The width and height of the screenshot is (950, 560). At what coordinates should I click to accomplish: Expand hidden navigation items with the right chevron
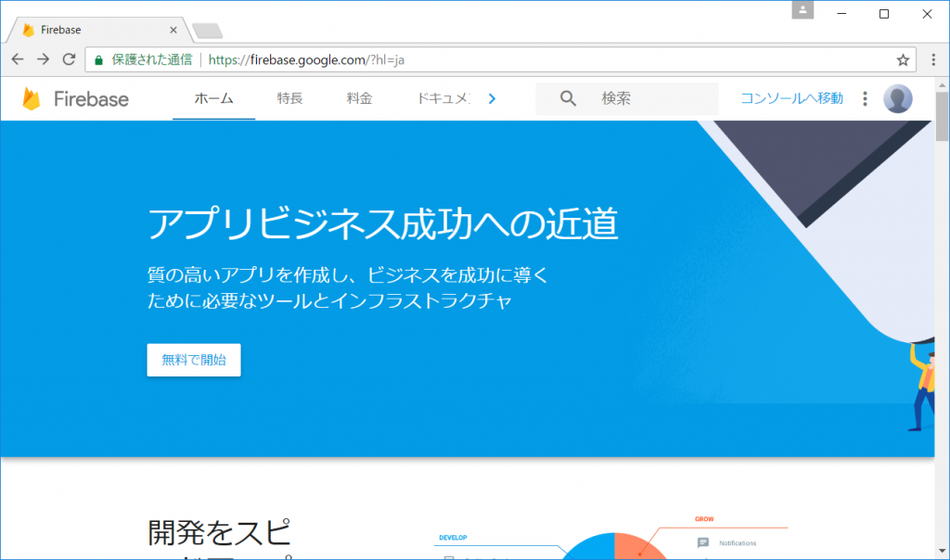493,97
